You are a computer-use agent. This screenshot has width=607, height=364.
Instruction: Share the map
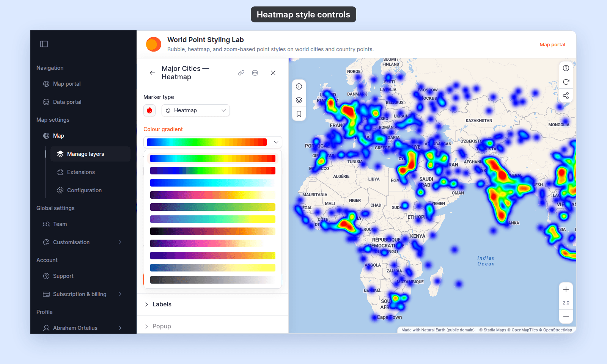pos(566,96)
